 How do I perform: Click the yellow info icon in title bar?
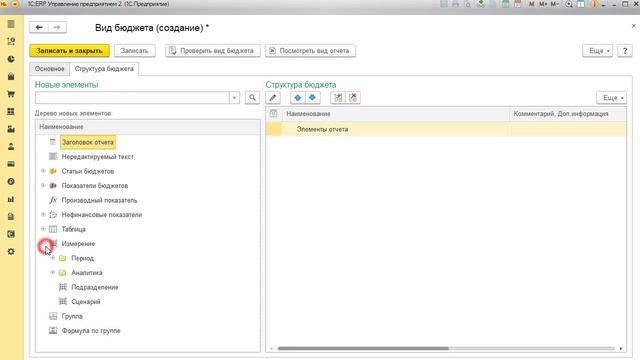pyautogui.click(x=594, y=4)
